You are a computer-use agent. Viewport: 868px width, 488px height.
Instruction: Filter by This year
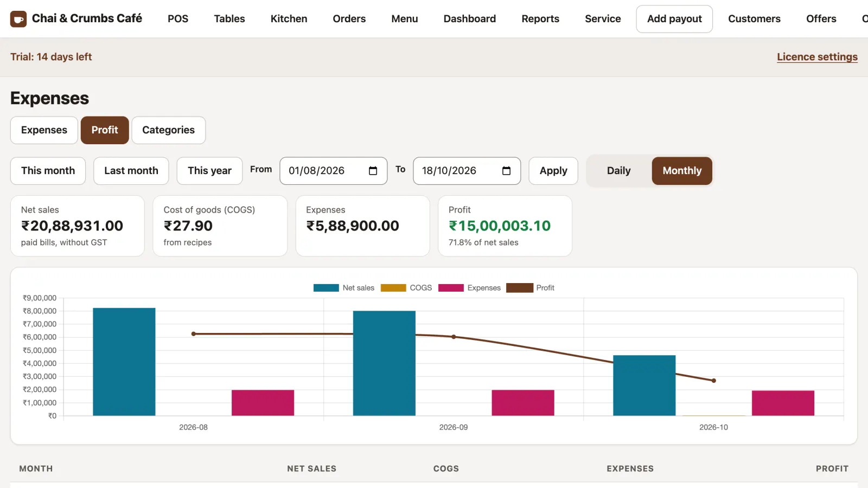(x=209, y=171)
